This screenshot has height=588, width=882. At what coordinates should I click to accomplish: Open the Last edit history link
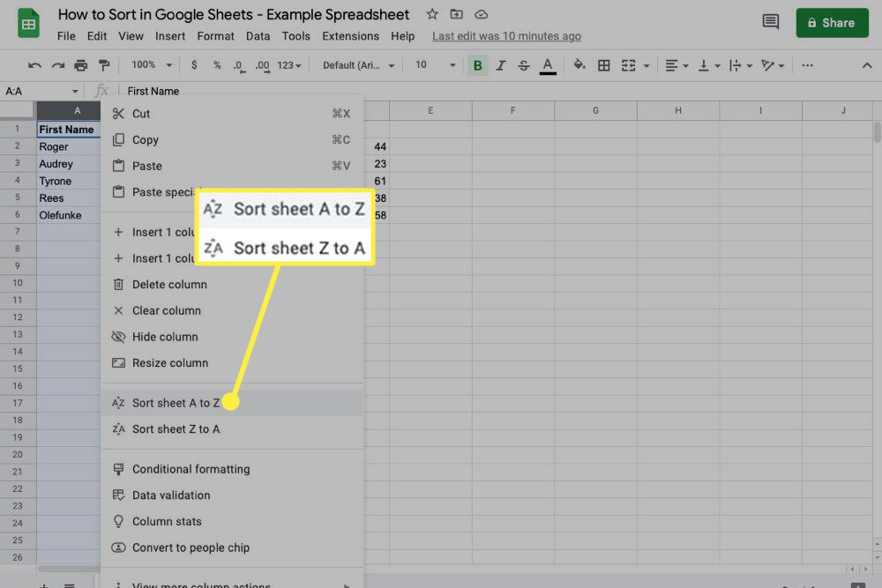point(506,36)
